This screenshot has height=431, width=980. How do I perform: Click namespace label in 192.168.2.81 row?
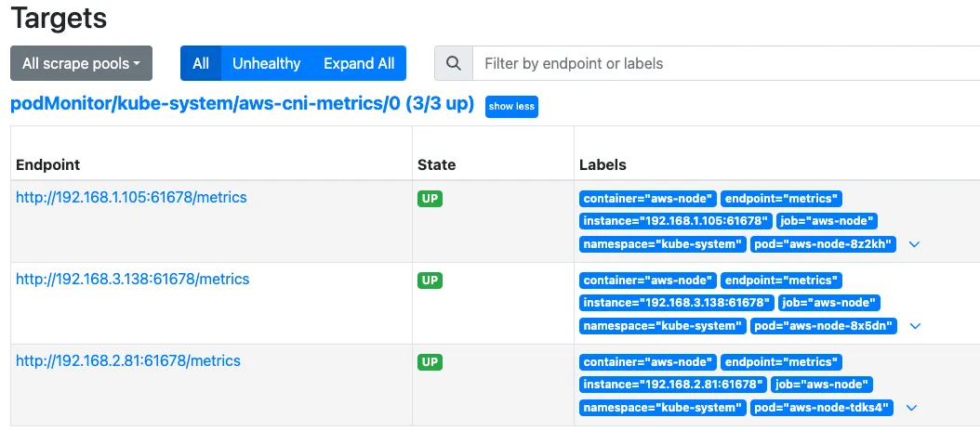pyautogui.click(x=663, y=408)
